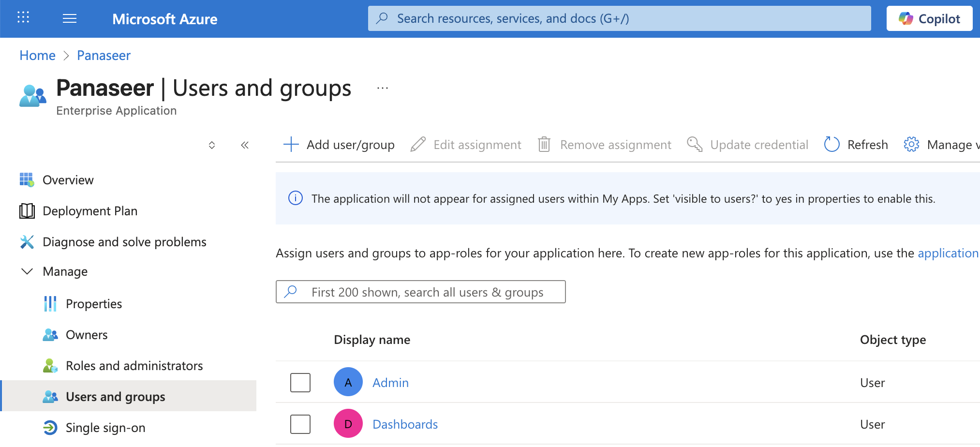
Task: Click the Single sign-on arrow icon
Action: [50, 428]
